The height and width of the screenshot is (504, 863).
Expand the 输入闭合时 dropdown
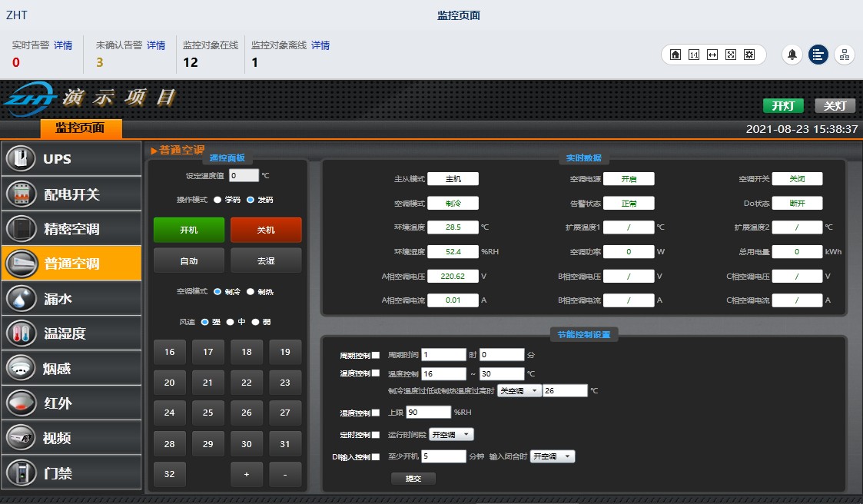[553, 456]
